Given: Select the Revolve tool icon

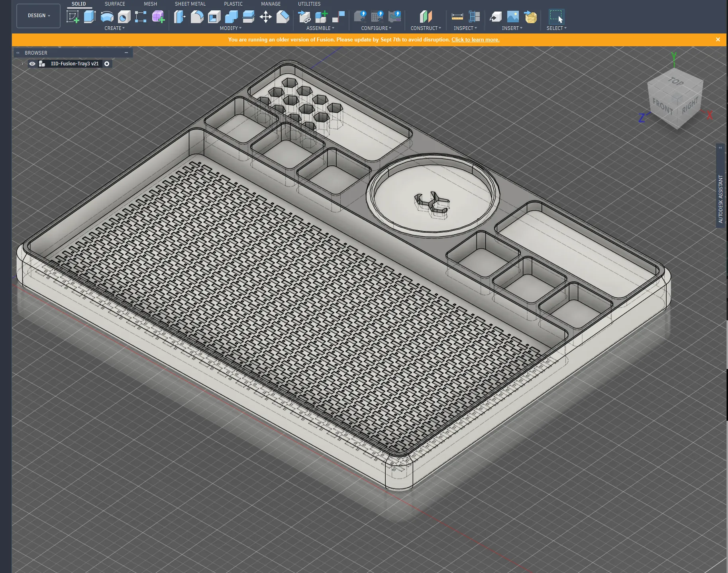Looking at the screenshot, I should (x=107, y=17).
